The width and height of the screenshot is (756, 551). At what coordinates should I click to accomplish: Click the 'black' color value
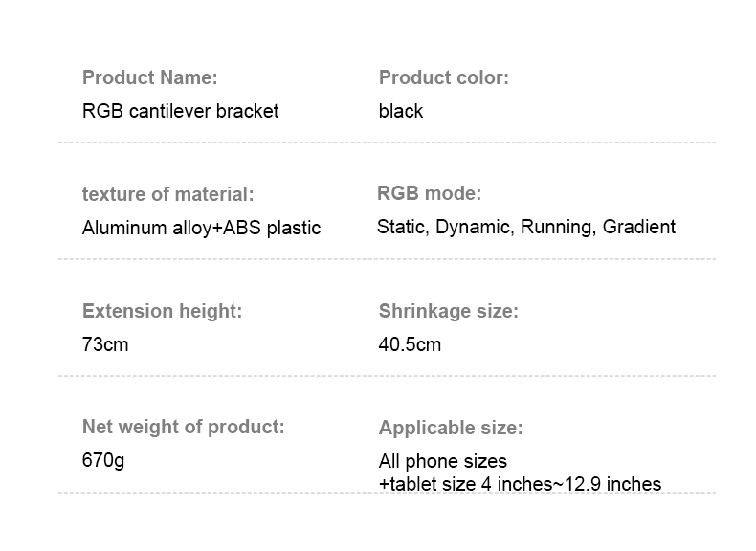(400, 111)
